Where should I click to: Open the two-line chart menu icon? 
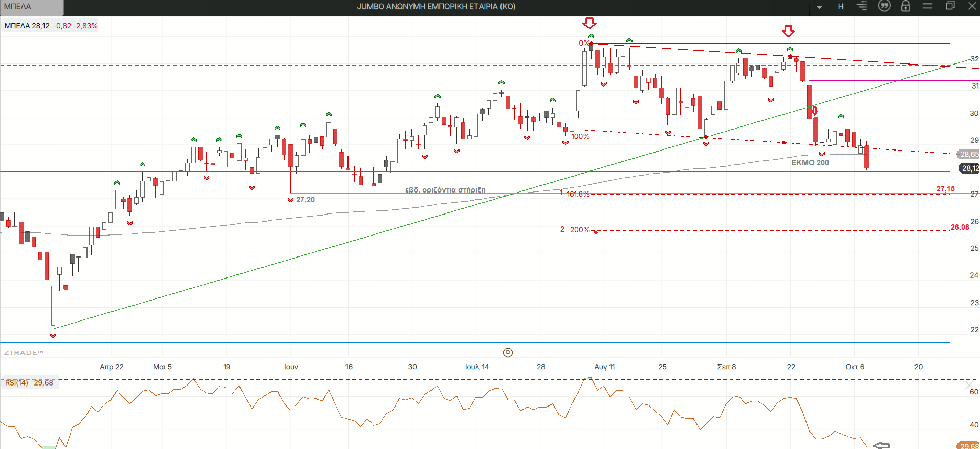[927, 6]
